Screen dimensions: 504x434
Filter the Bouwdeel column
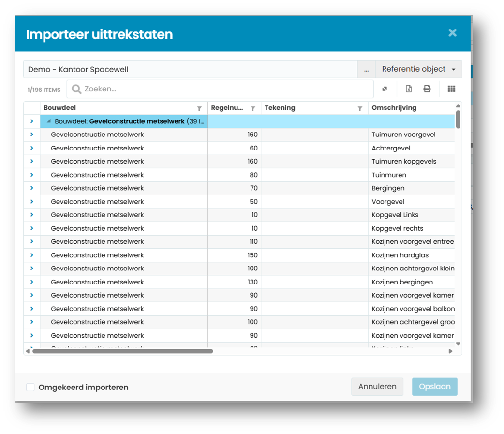tap(199, 108)
